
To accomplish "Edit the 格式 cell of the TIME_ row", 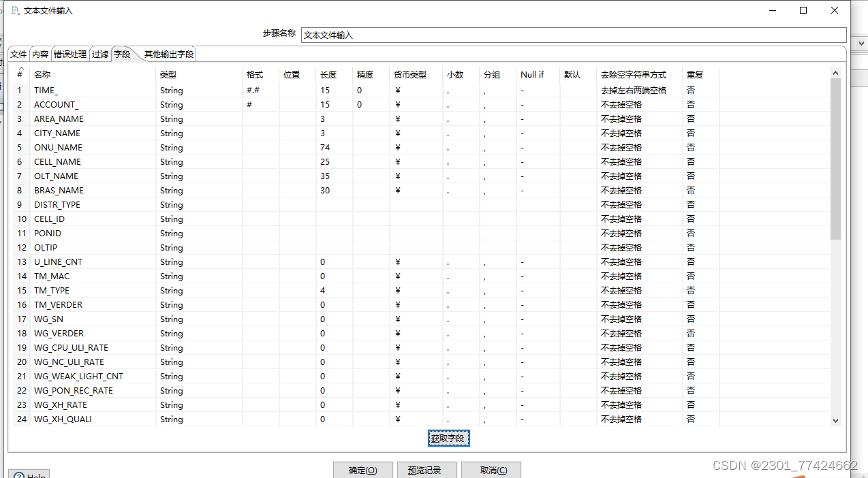I will pos(261,90).
